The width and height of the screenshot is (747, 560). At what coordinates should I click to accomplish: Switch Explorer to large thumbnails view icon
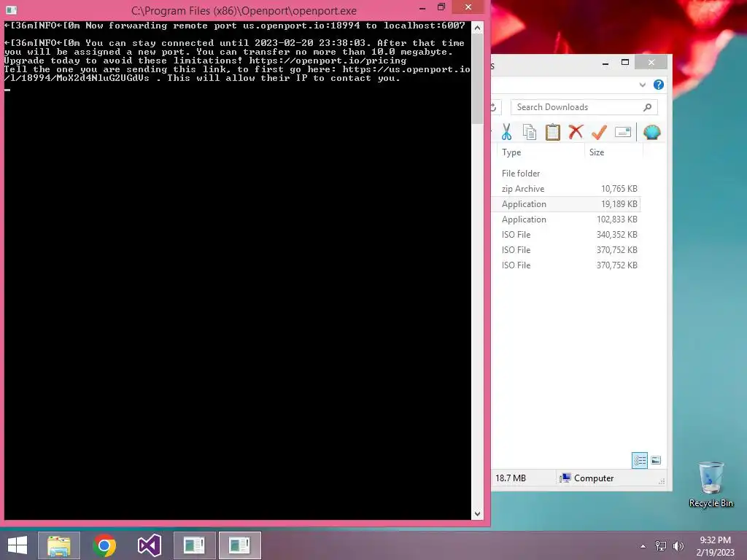coord(656,460)
